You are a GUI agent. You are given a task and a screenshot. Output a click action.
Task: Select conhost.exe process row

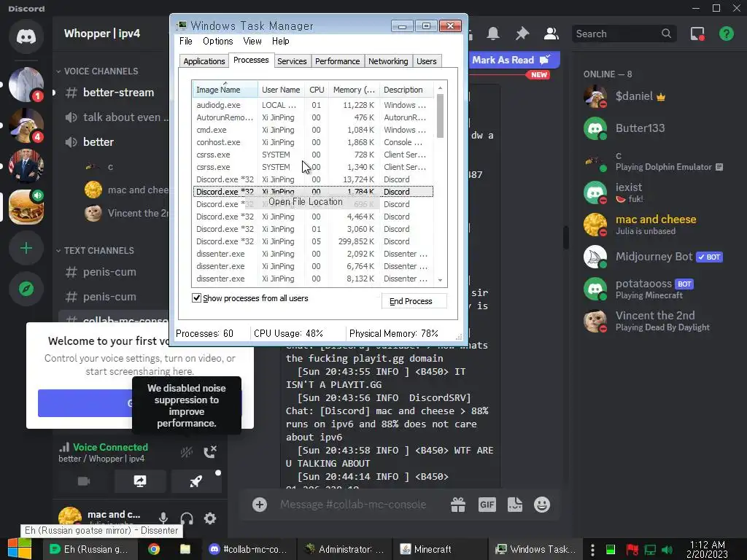[312, 142]
